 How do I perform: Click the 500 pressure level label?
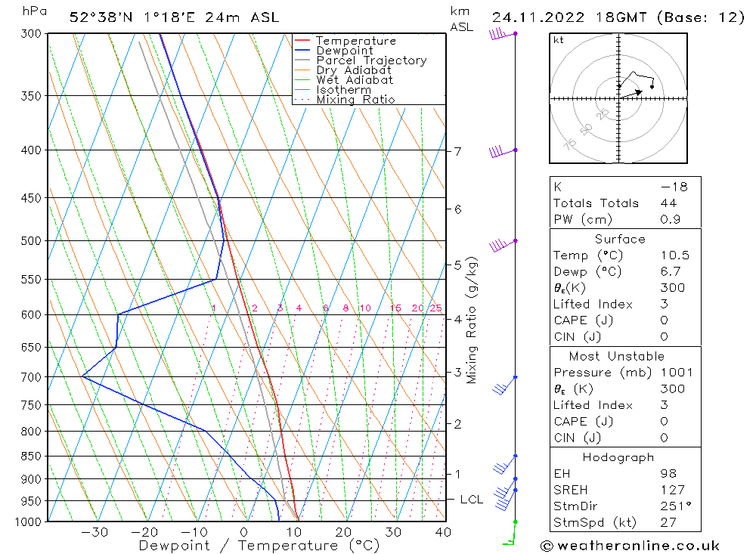31,240
